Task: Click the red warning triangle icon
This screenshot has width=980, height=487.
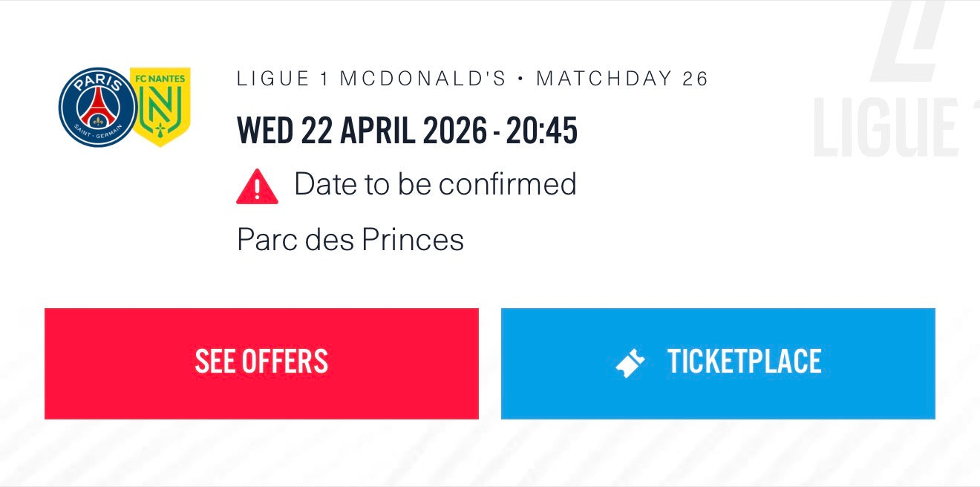Action: click(257, 186)
